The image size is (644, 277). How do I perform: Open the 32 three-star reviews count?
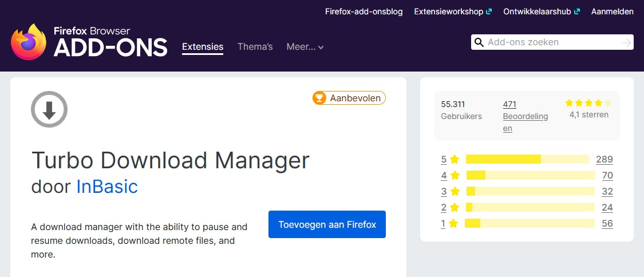coord(607,191)
